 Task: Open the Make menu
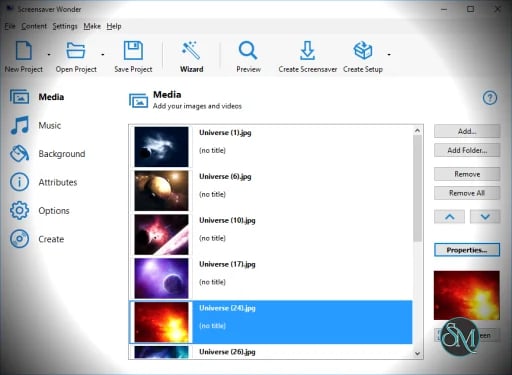pos(92,26)
